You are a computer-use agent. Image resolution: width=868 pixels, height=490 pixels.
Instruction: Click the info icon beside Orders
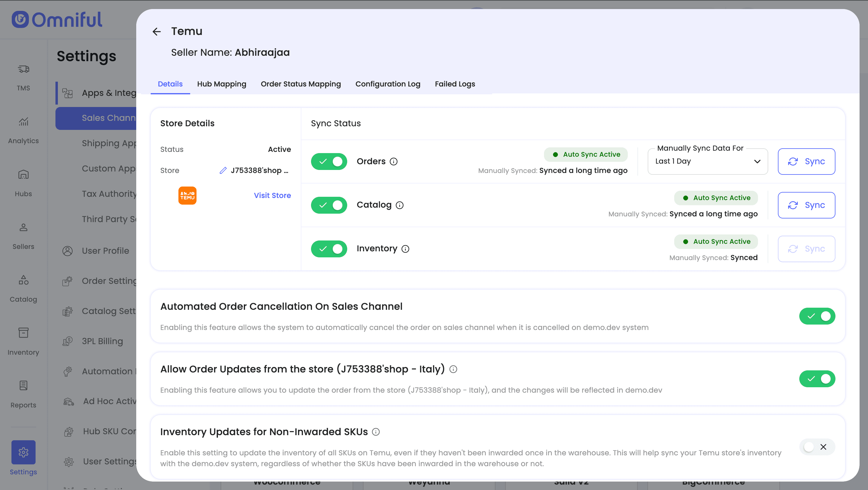[x=394, y=162]
